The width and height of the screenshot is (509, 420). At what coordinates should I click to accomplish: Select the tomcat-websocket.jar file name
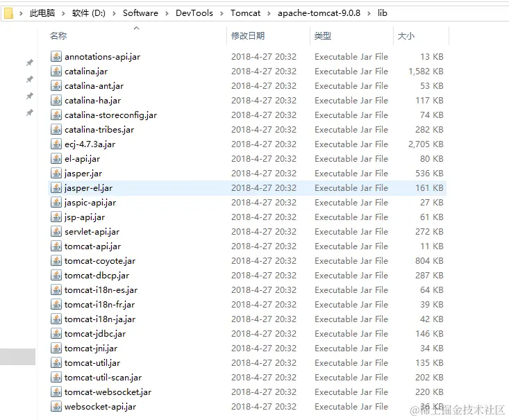click(108, 392)
